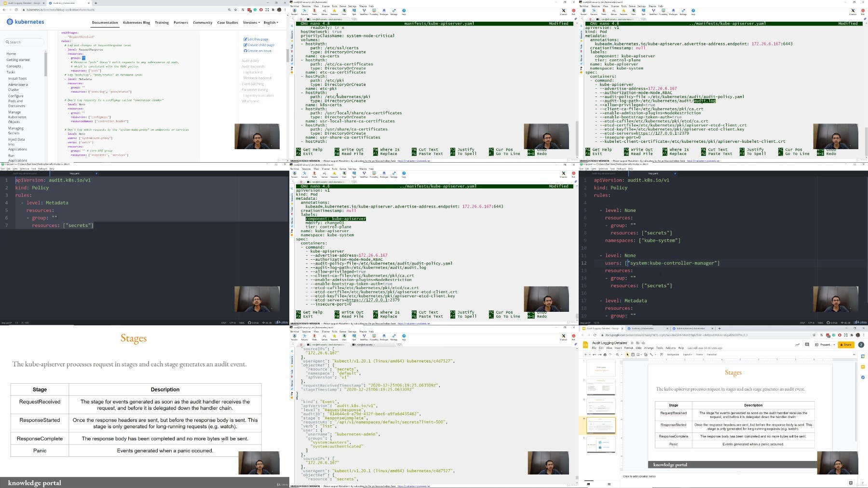
Task: Click the Background button in Slides toolbar
Action: (x=673, y=354)
